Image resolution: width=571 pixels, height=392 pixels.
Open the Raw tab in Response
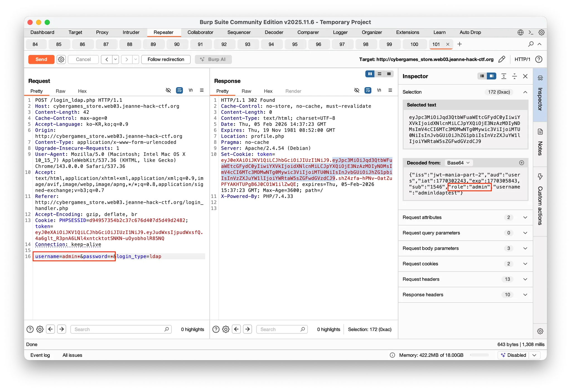(246, 91)
